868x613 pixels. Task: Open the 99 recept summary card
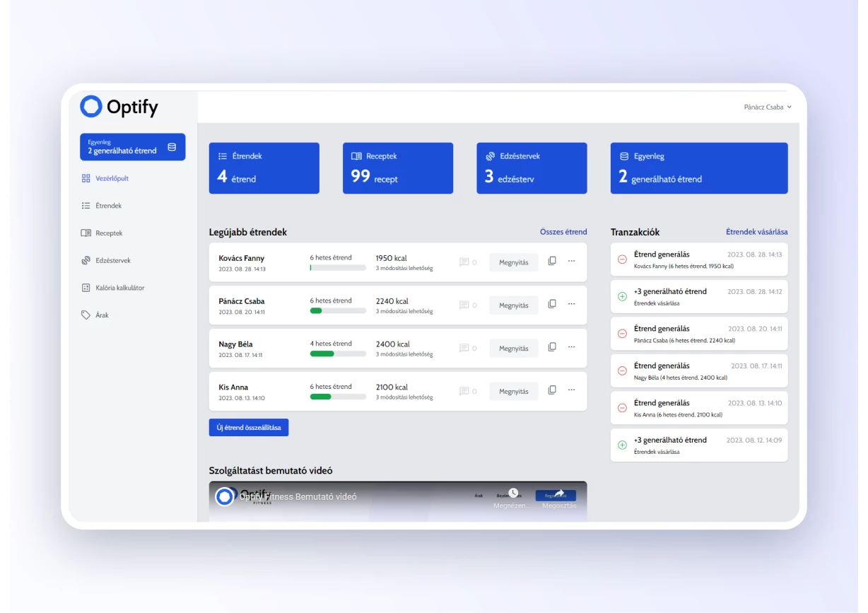398,168
